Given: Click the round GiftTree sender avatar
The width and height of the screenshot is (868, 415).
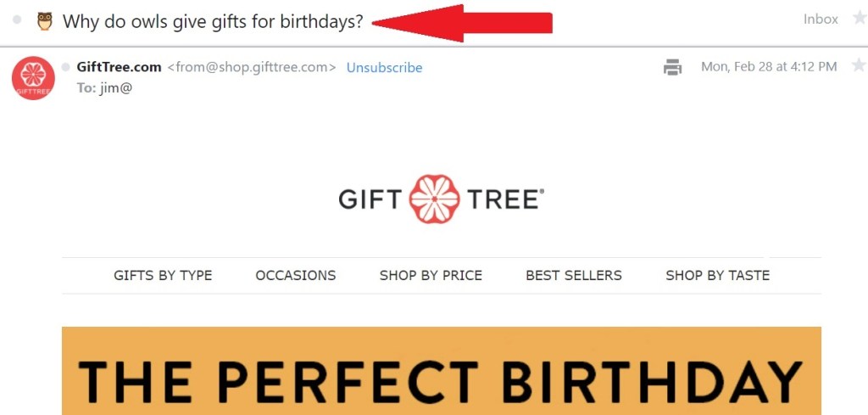Looking at the screenshot, I should 33,77.
